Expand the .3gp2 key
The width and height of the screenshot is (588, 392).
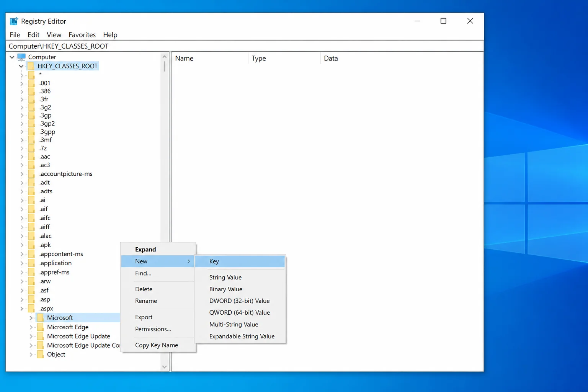(22, 124)
